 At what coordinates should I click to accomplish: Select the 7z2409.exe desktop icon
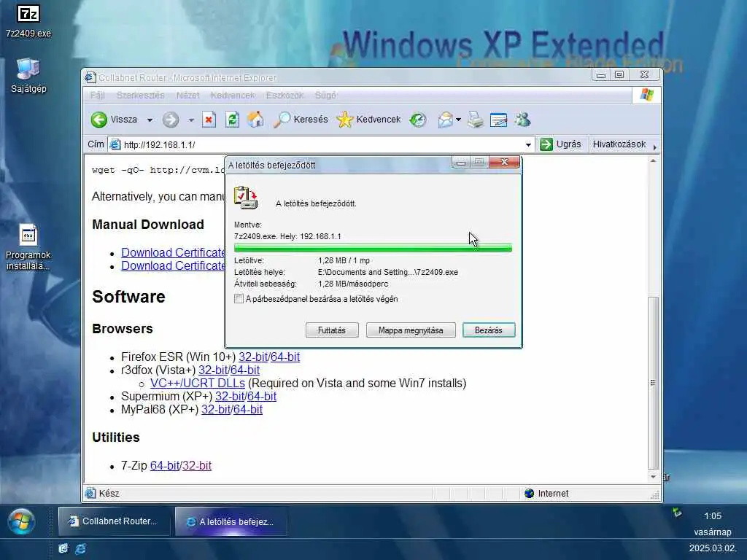[x=28, y=21]
